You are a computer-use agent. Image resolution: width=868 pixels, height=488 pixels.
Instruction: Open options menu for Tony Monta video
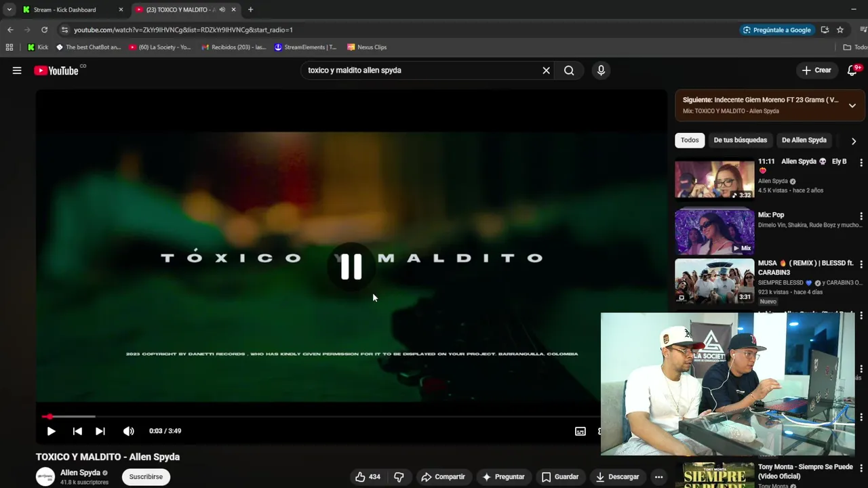click(861, 468)
